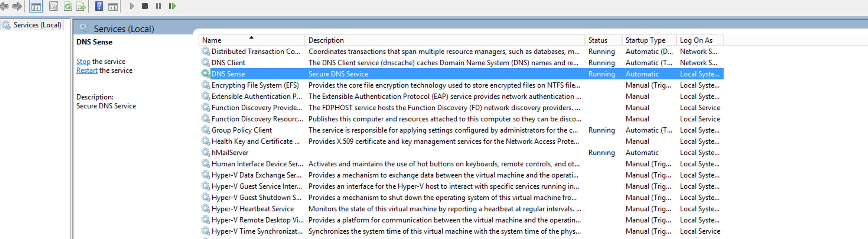Select the DNS Client service row
Screen dimensions: 868x239
click(461, 63)
